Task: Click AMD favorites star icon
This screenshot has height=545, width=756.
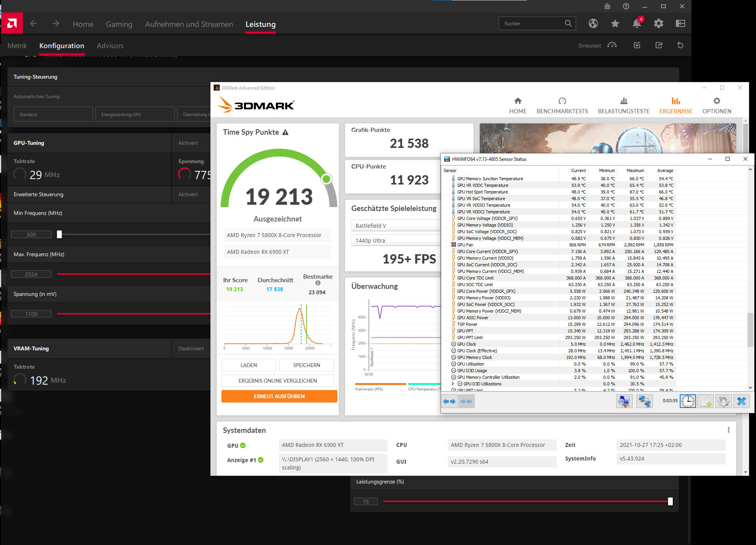Action: [615, 24]
